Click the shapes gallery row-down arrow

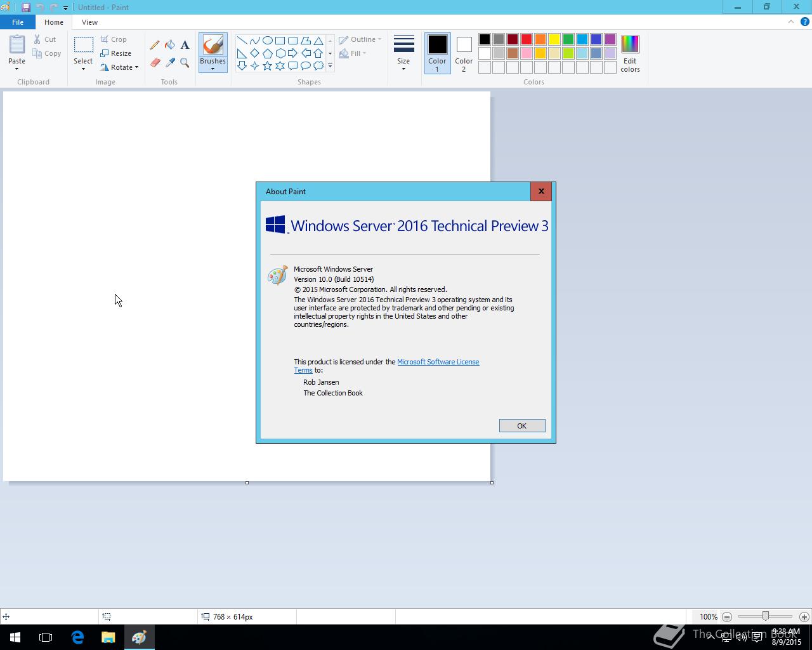click(x=330, y=53)
